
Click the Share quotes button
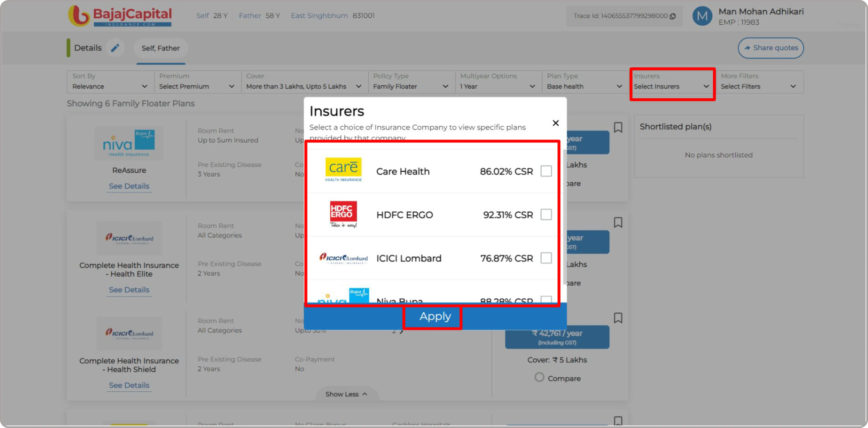point(771,48)
